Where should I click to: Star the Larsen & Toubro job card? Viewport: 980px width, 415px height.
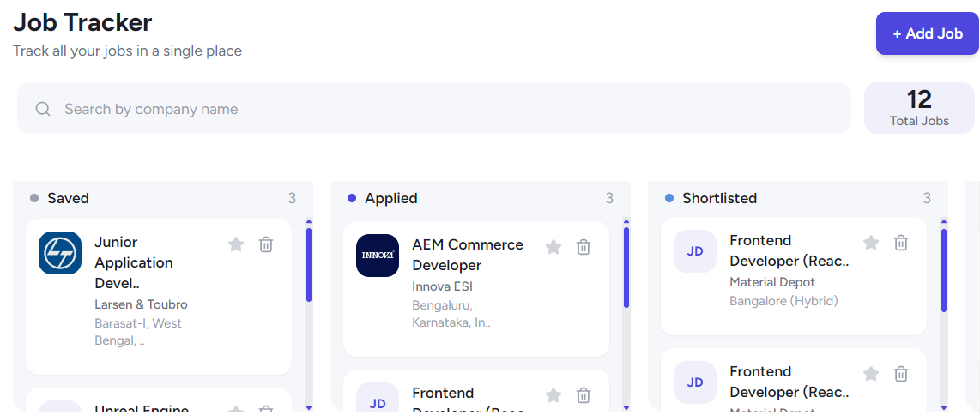click(236, 244)
